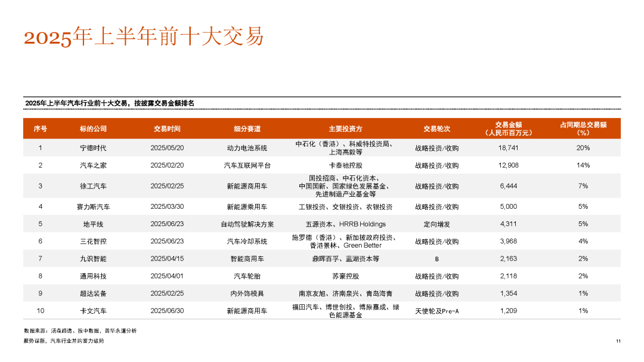Click round cell 天使轮及Pre-A
Screen dimensions: 644x362
pos(437,311)
